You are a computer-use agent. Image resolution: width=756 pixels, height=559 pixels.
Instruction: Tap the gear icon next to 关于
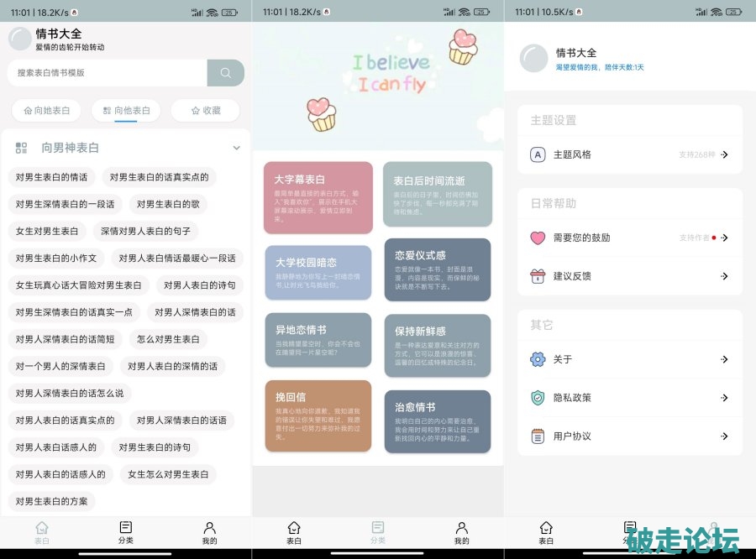(x=538, y=359)
